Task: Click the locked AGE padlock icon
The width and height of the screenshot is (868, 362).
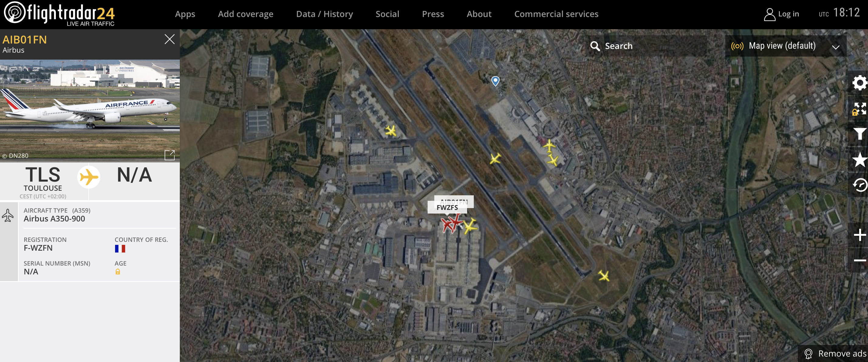Action: click(118, 272)
